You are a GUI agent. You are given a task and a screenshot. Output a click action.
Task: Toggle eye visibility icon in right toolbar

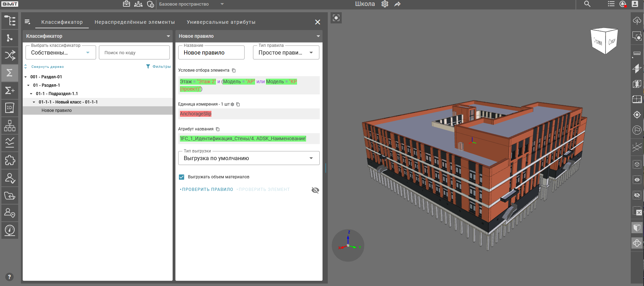[x=637, y=180]
